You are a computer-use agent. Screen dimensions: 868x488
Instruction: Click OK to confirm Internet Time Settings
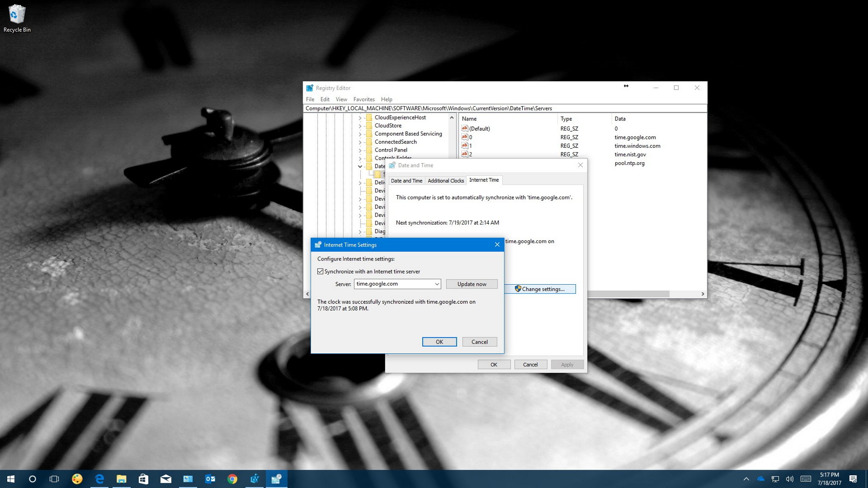click(439, 341)
